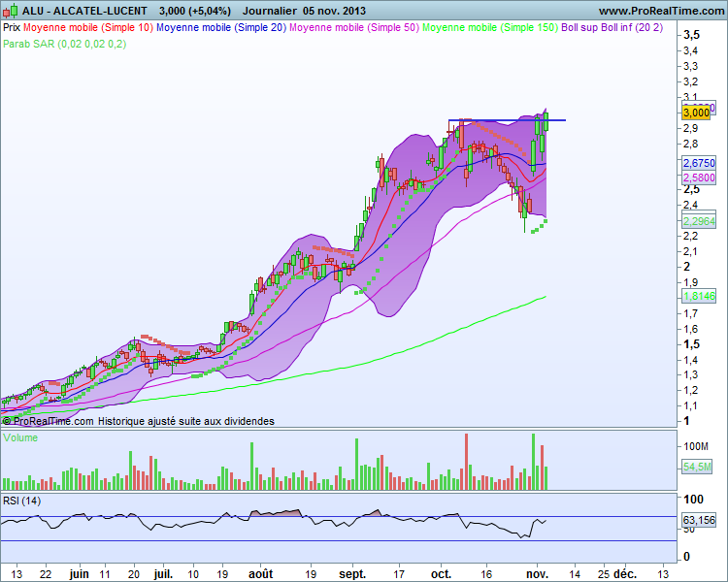This screenshot has height=582, width=728.
Task: Click the déc. date label on time axis
Action: pyautogui.click(x=625, y=574)
